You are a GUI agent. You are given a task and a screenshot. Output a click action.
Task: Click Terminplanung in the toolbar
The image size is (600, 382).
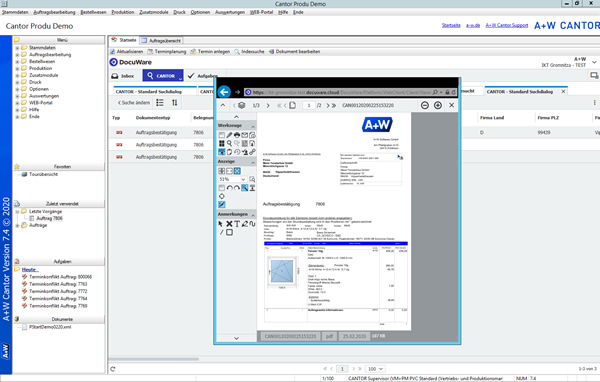pyautogui.click(x=167, y=52)
